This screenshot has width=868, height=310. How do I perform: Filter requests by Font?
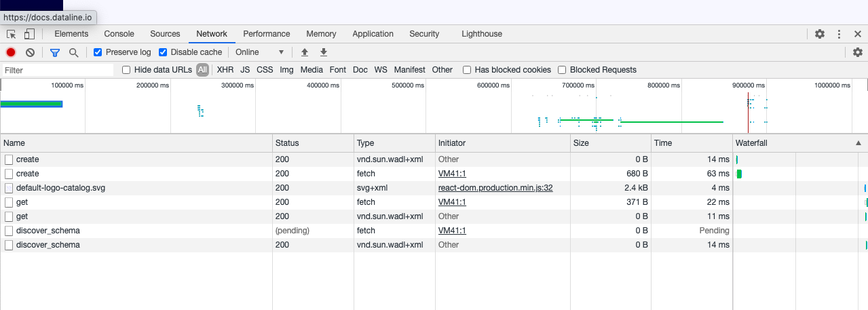point(338,70)
